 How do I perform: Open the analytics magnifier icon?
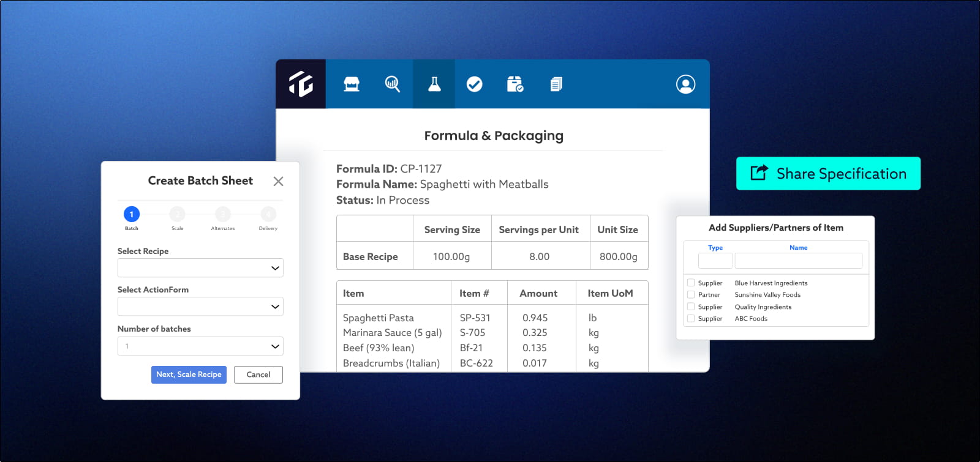[x=393, y=84]
